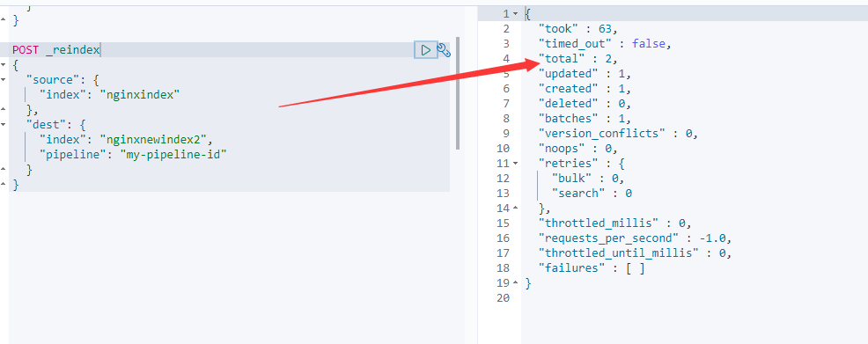Fold the request body below POST _reindex
Image resolution: width=868 pixels, height=344 pixels.
[x=4, y=65]
